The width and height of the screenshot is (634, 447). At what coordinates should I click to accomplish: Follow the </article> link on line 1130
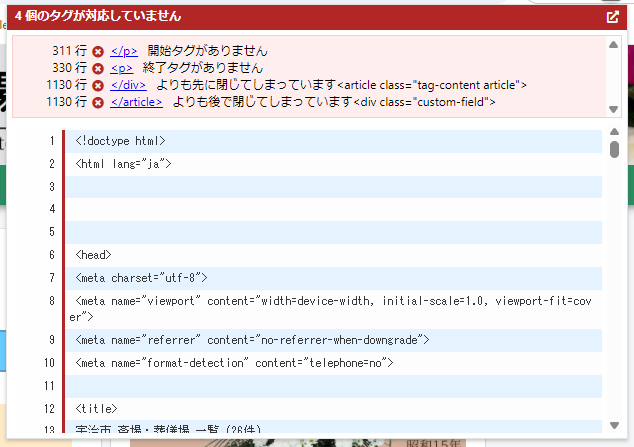click(x=136, y=102)
